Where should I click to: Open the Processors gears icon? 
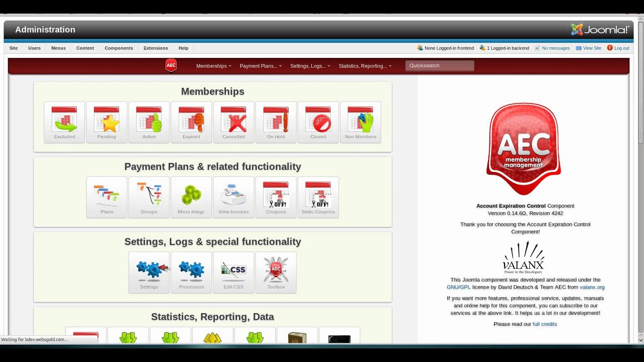[x=191, y=272]
